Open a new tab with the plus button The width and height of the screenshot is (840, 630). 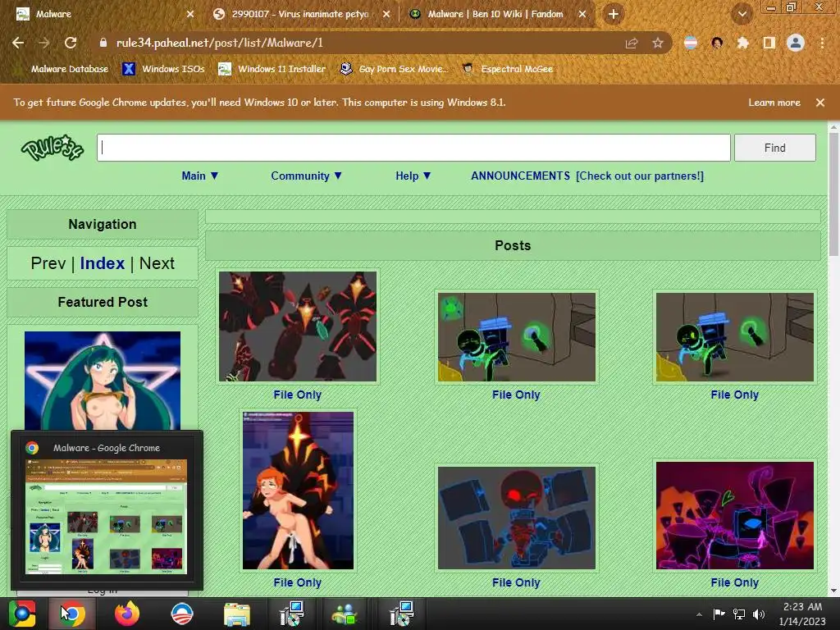pyautogui.click(x=614, y=14)
